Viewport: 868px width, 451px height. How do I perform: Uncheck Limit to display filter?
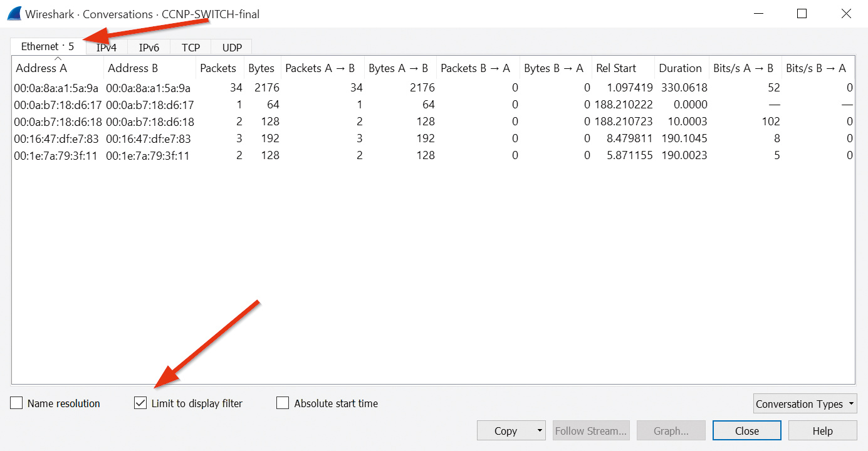[x=140, y=403]
